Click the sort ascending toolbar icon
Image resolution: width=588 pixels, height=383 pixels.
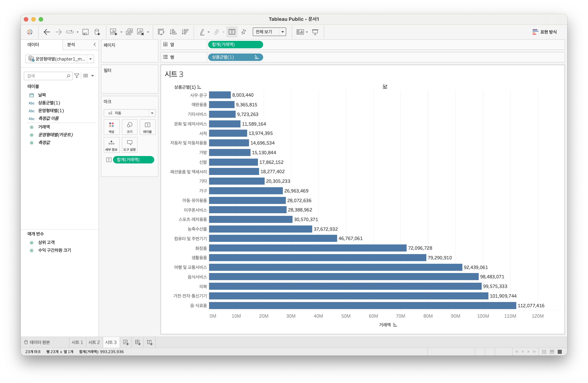pyautogui.click(x=173, y=32)
